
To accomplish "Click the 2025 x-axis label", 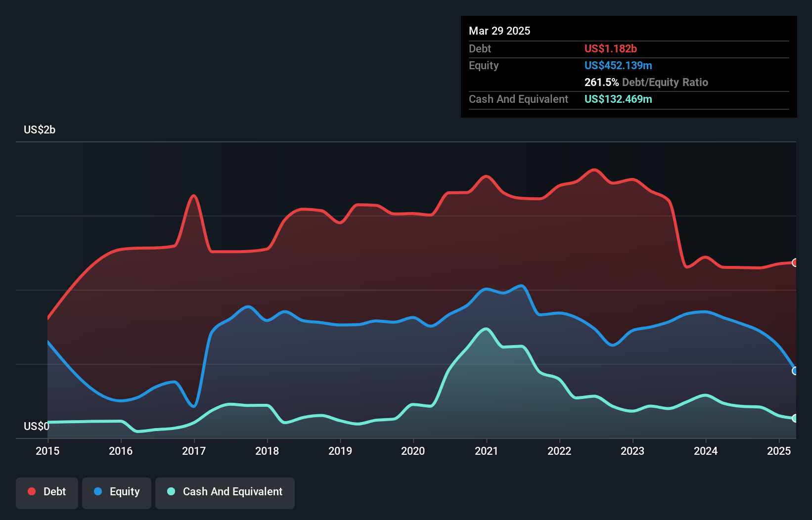I will pos(779,451).
